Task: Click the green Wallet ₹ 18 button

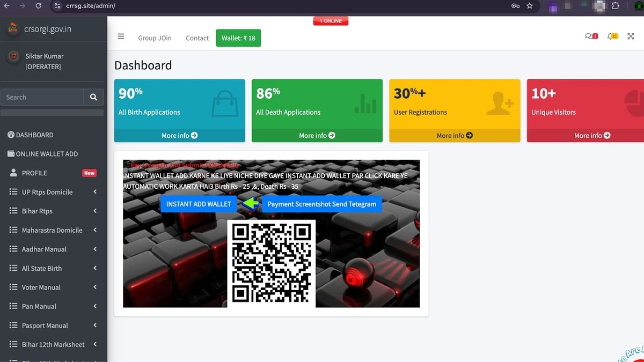Action: tap(238, 38)
